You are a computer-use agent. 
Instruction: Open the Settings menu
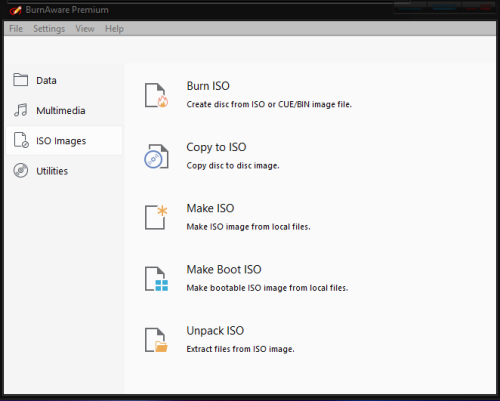tap(49, 29)
